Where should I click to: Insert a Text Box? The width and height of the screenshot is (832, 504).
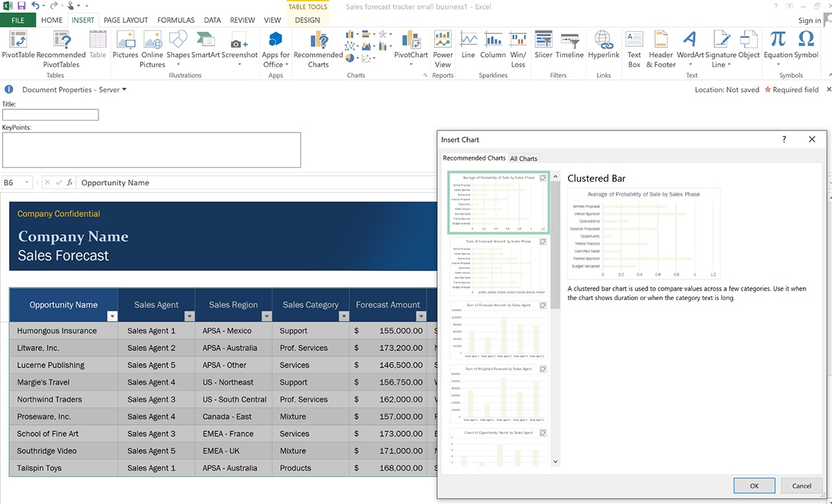[x=634, y=46]
